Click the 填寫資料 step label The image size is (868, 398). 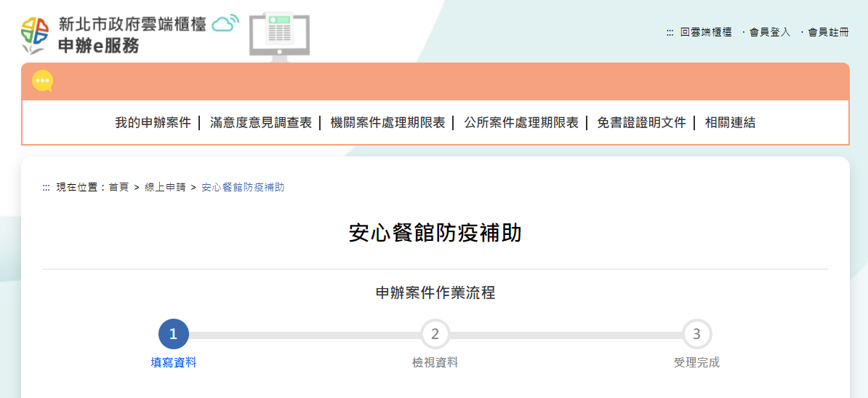(x=173, y=363)
